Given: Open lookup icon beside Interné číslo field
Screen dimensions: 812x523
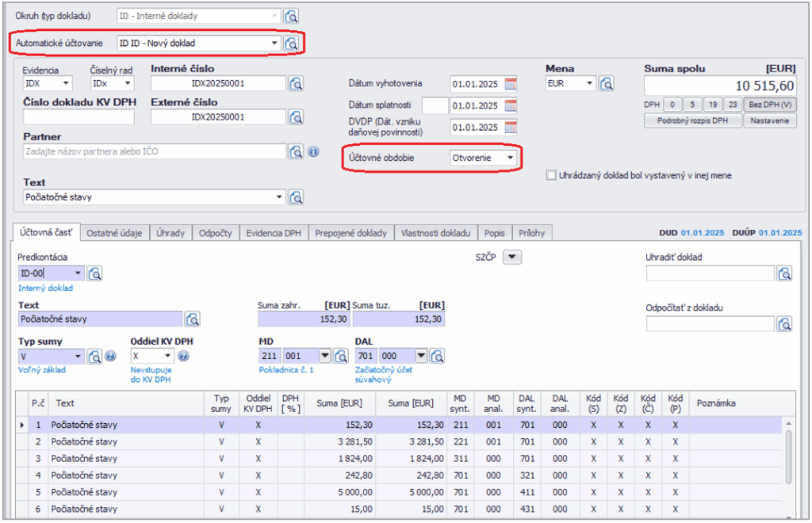Looking at the screenshot, I should 297,83.
